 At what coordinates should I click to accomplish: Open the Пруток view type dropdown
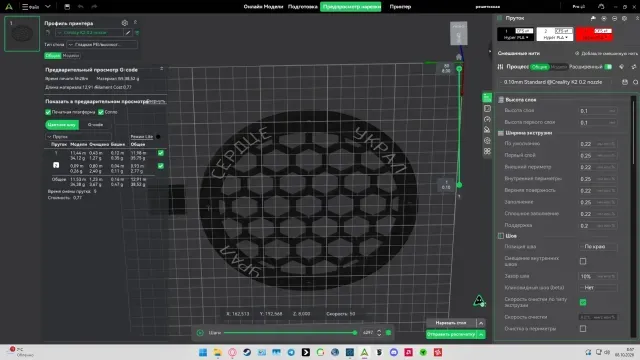(x=78, y=137)
